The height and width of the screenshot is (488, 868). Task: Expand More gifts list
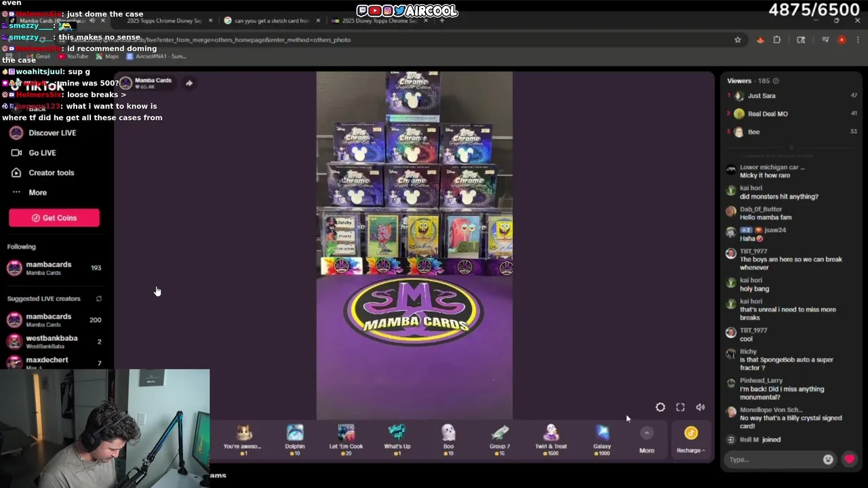[647, 439]
